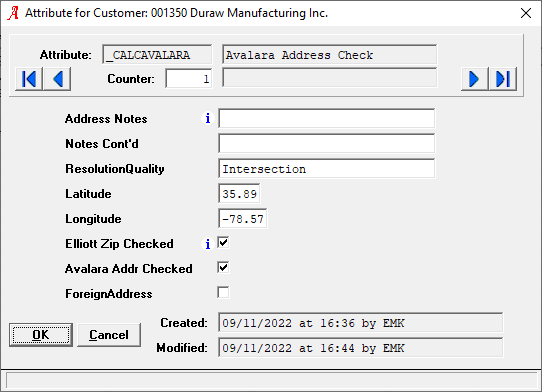Jump to the last attribute record
Image resolution: width=542 pixels, height=392 pixels.
pyautogui.click(x=503, y=79)
